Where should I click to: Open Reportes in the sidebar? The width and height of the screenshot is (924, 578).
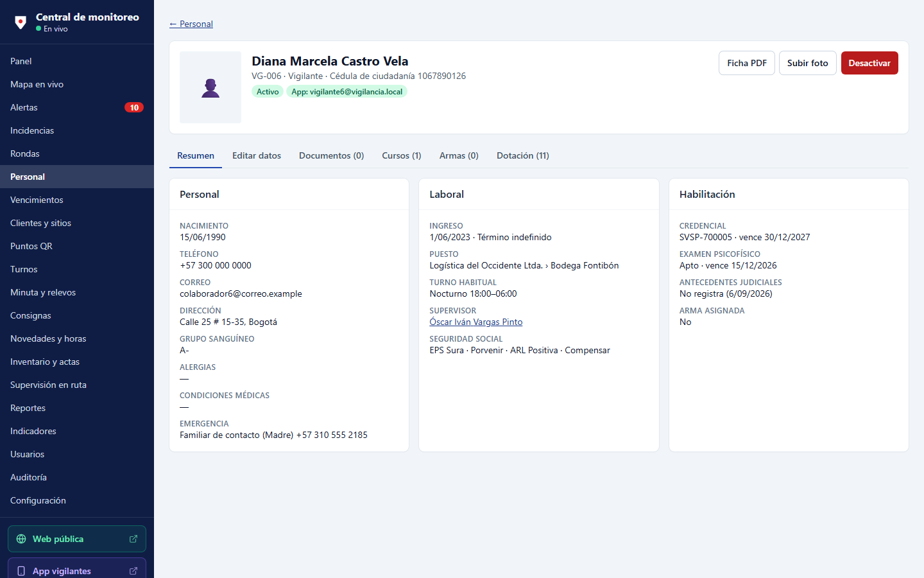coord(77,408)
